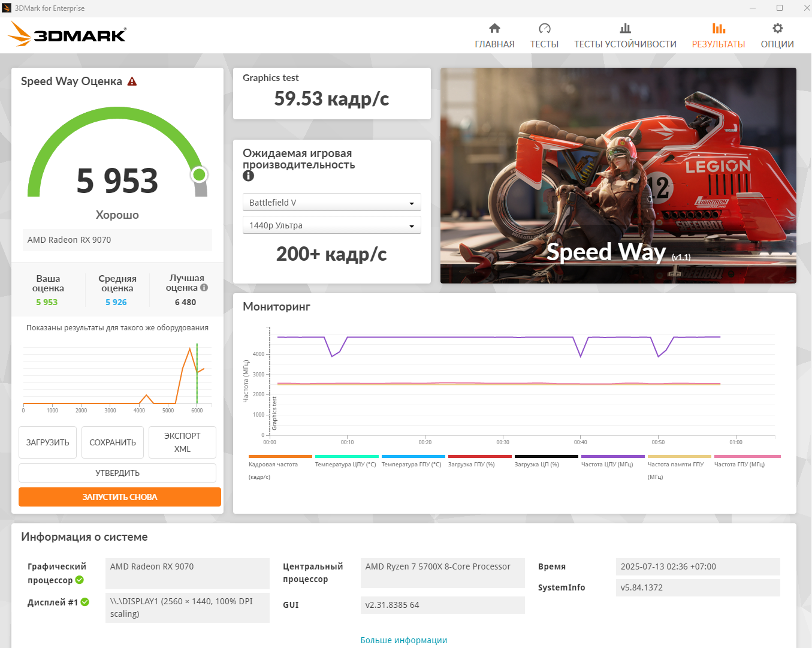Click the info icon under Ожидаемая игровая производительность

(x=248, y=176)
